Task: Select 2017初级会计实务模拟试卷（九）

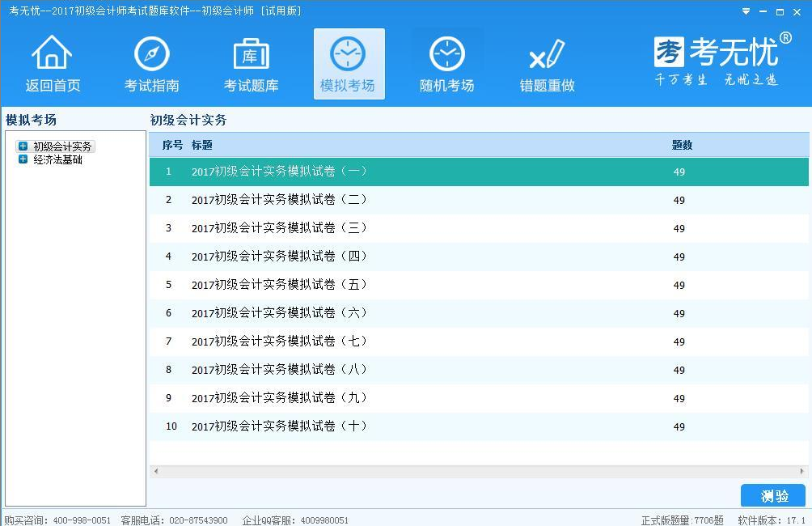Action: [x=479, y=398]
